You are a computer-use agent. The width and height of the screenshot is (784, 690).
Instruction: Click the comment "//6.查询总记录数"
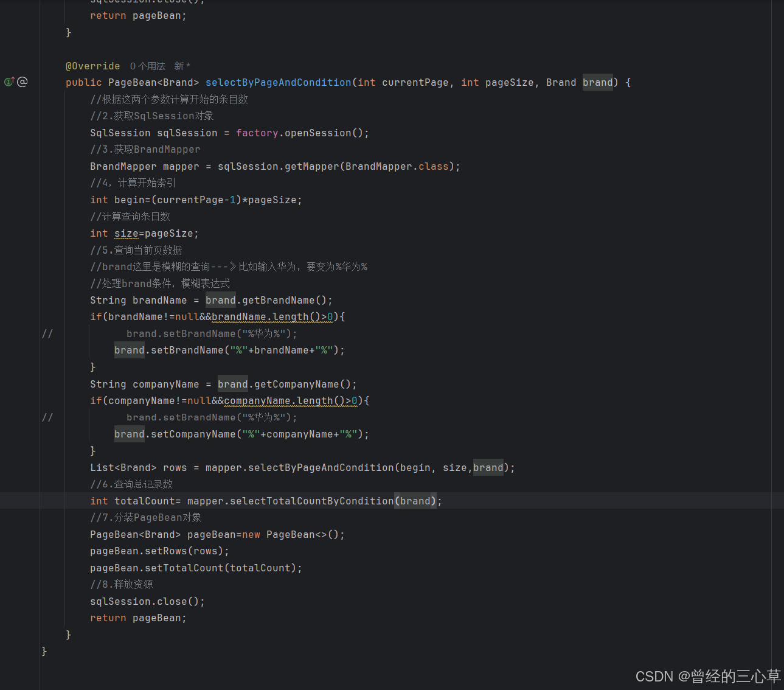(131, 484)
